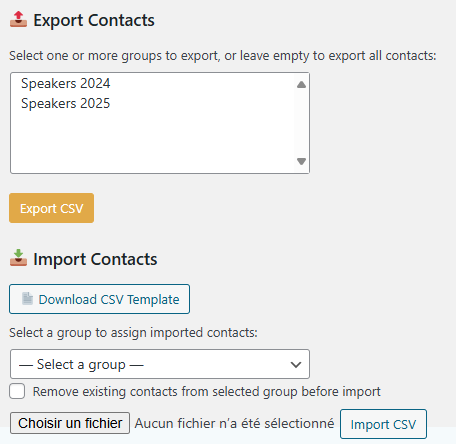Click the Export Contacts heading
The width and height of the screenshot is (456, 444).
pos(94,20)
